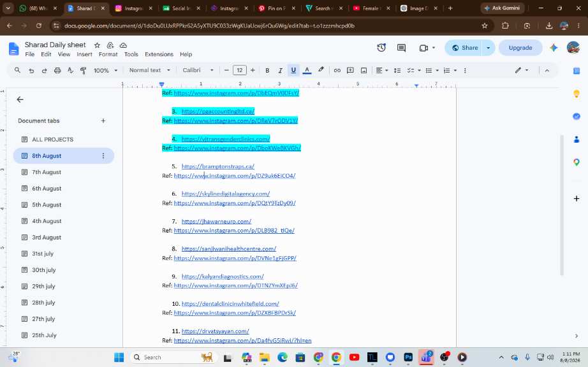Click the insert link icon

[x=337, y=70]
